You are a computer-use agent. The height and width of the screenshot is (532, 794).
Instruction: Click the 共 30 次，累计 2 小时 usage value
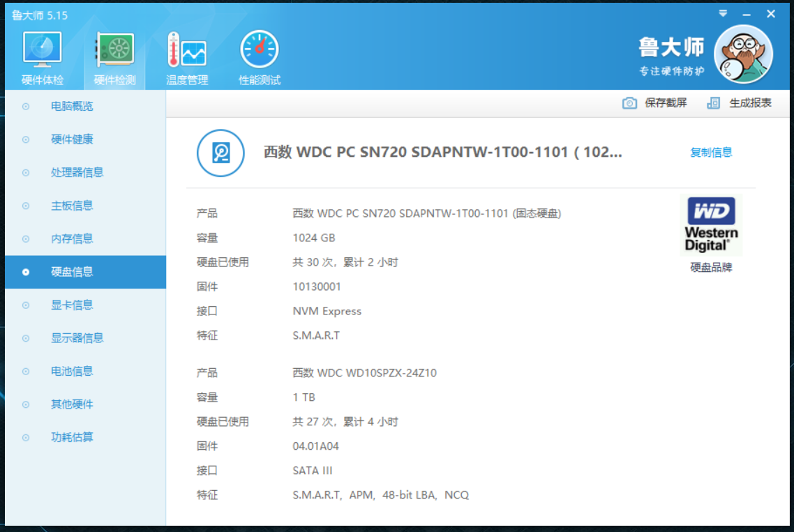coord(345,262)
